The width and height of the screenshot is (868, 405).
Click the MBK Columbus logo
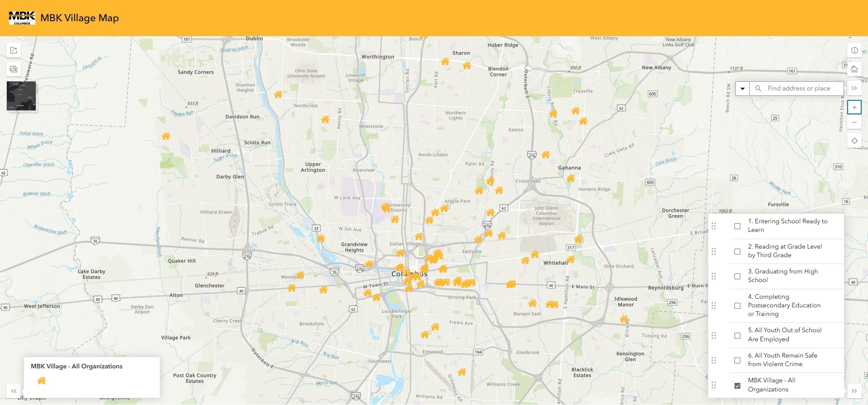tap(22, 18)
